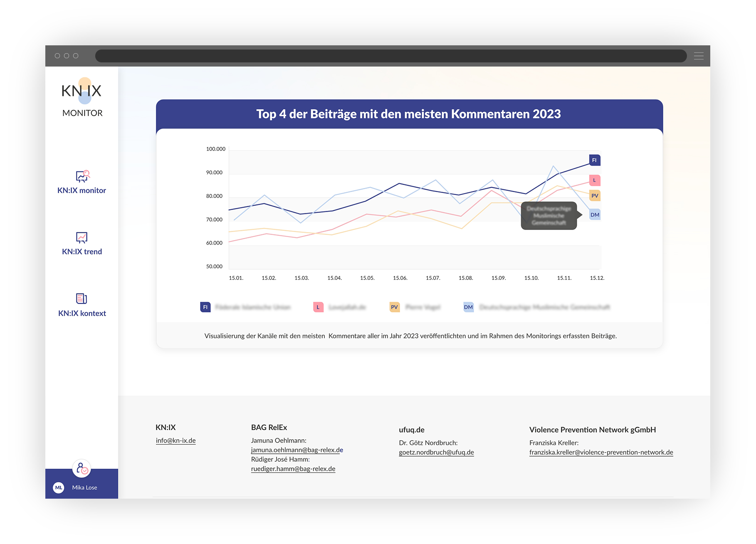Toggle the PV legend series visibility
Viewport: 756px width, 544px height.
[394, 307]
